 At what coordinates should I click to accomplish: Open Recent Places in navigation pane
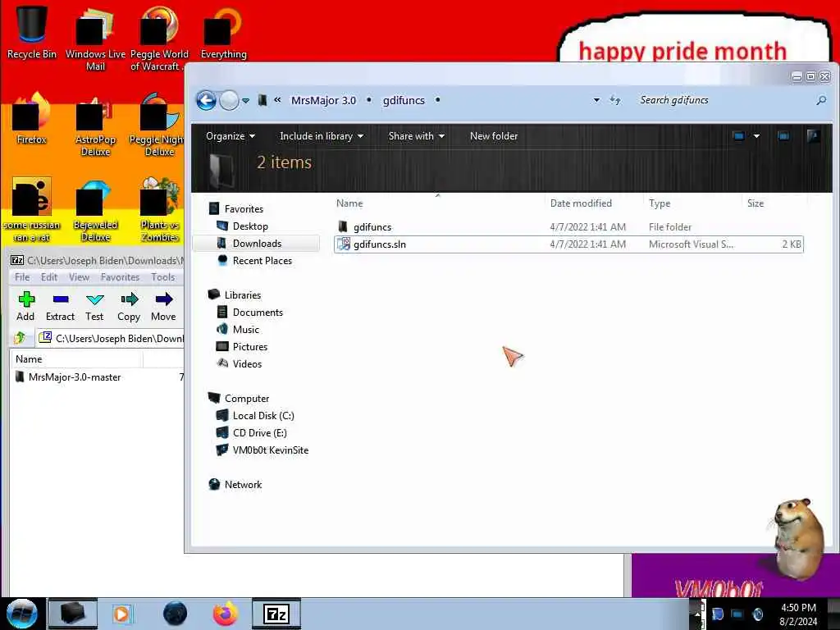pyautogui.click(x=262, y=260)
